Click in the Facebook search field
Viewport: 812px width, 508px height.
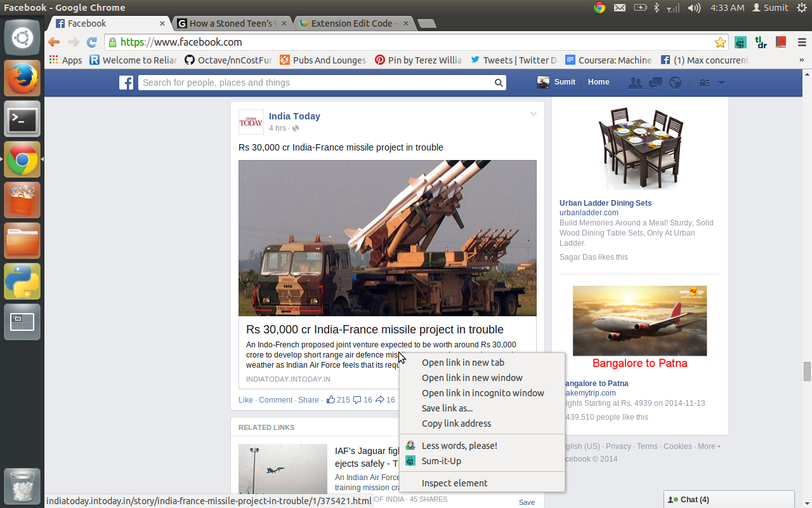(316, 83)
